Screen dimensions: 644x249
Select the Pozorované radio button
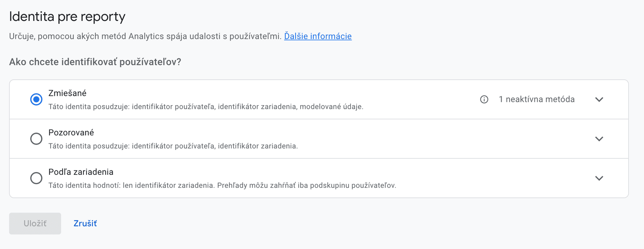36,139
